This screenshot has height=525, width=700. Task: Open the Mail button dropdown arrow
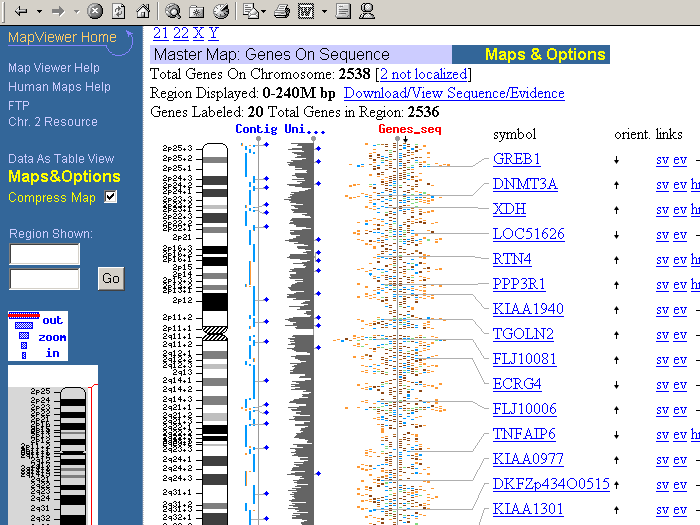click(x=264, y=11)
